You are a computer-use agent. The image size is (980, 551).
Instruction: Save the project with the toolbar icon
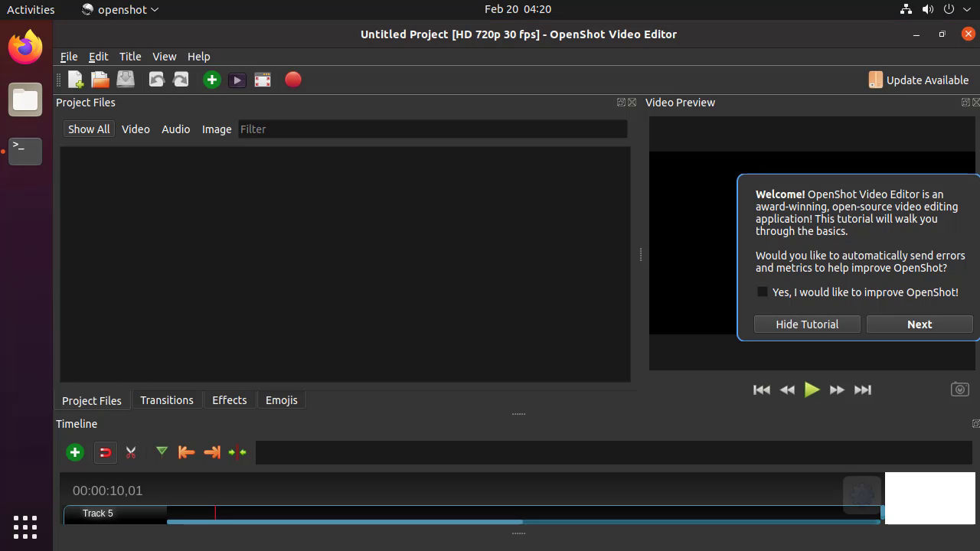(x=126, y=80)
